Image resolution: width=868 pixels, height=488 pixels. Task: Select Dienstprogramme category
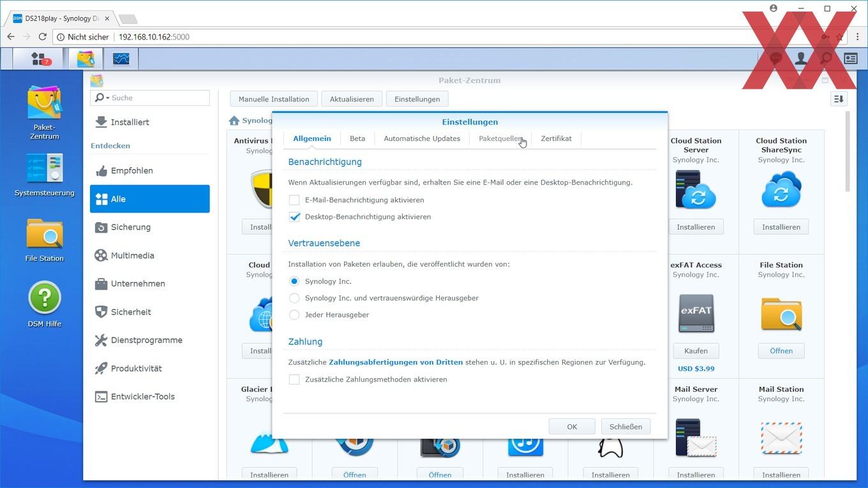[149, 340]
